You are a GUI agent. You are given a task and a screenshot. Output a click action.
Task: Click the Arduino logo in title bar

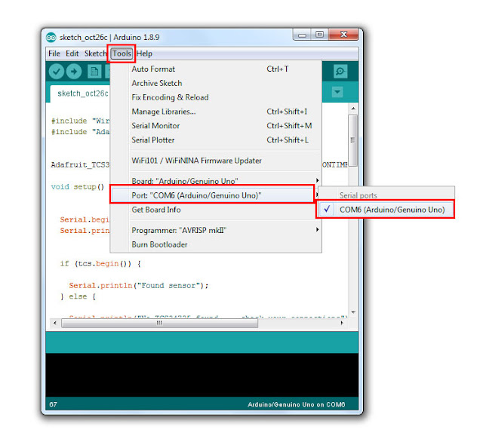51,38
